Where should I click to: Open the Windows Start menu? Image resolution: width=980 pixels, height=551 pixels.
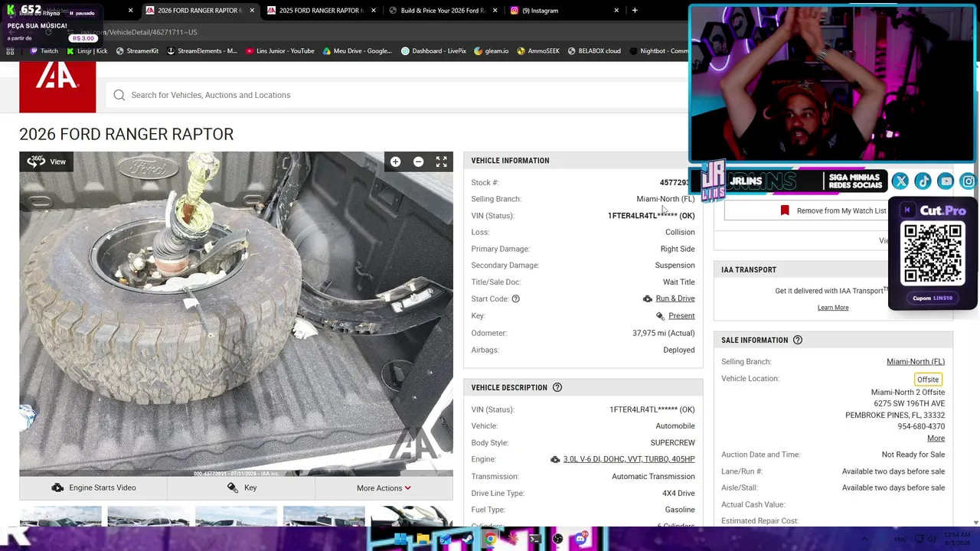(400, 540)
